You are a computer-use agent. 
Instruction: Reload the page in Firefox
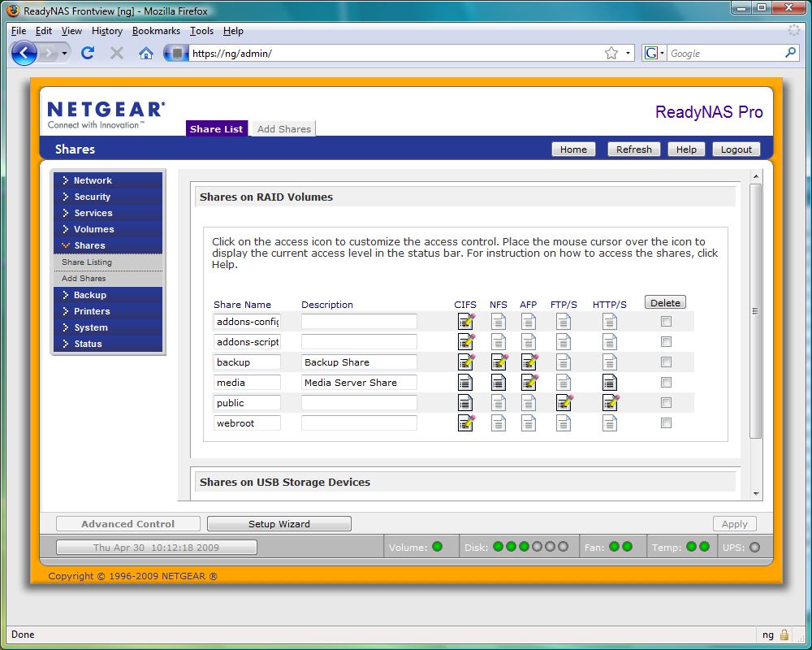tap(88, 53)
